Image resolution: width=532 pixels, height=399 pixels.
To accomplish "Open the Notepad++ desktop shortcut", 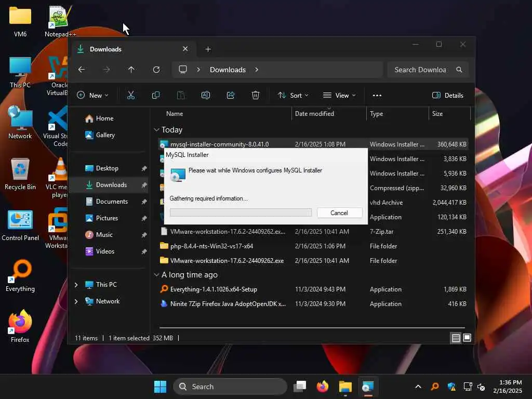I will click(x=60, y=21).
